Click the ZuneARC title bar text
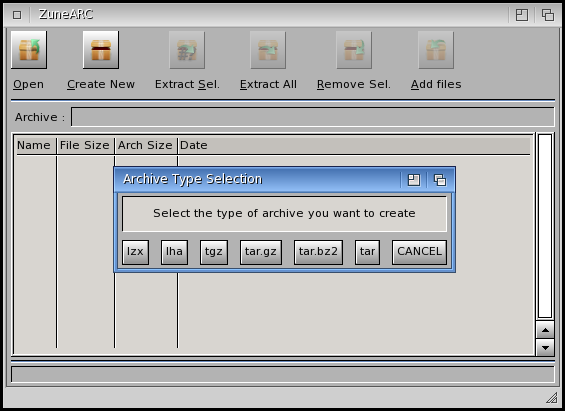The image size is (565, 411). point(66,14)
